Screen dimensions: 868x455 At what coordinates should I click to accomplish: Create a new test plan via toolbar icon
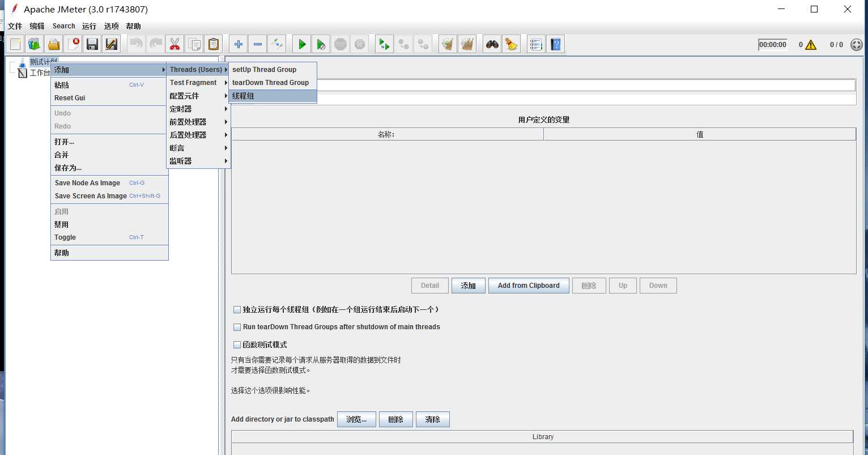coord(15,44)
